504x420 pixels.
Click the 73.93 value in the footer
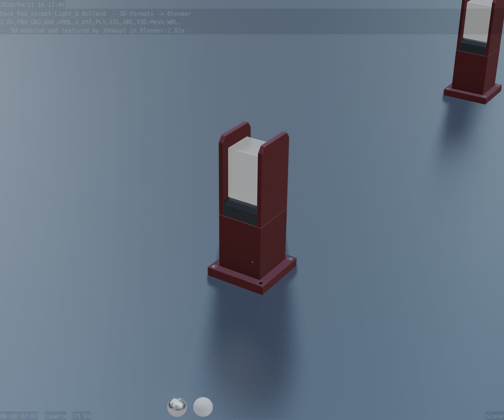click(82, 416)
